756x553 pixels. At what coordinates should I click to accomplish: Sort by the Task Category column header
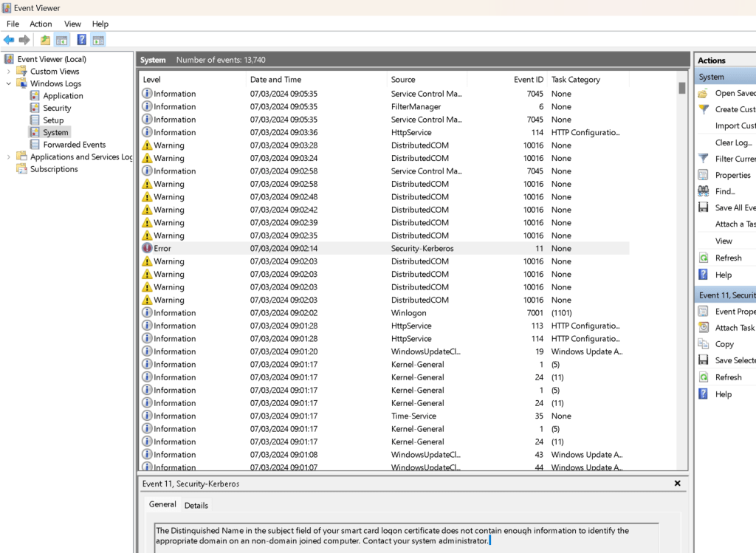click(x=588, y=80)
